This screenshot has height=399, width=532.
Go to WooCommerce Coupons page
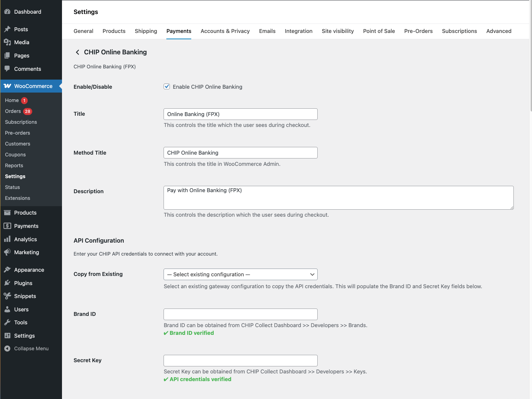[x=15, y=155]
